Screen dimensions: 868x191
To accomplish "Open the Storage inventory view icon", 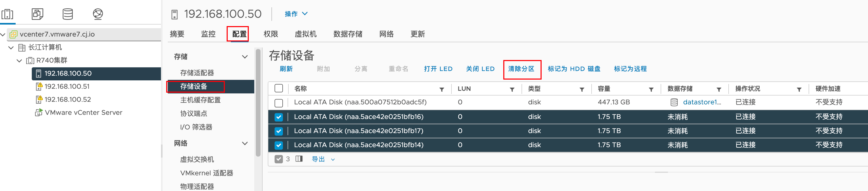I will (x=68, y=14).
